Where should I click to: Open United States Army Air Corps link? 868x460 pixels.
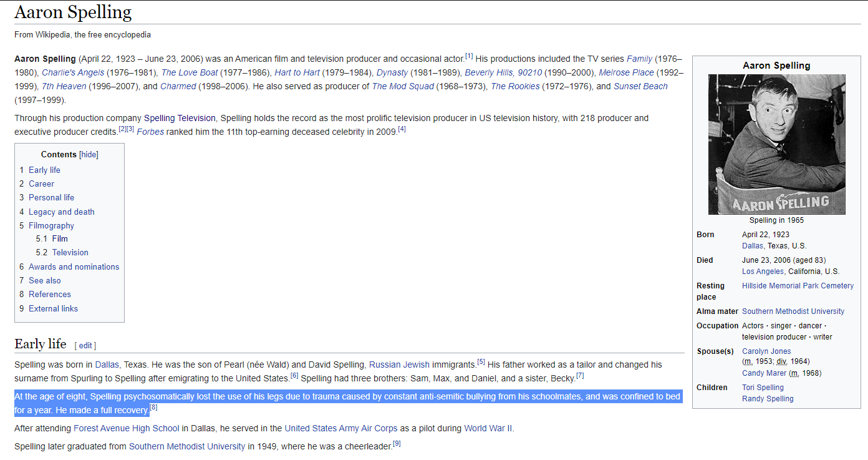(x=341, y=428)
